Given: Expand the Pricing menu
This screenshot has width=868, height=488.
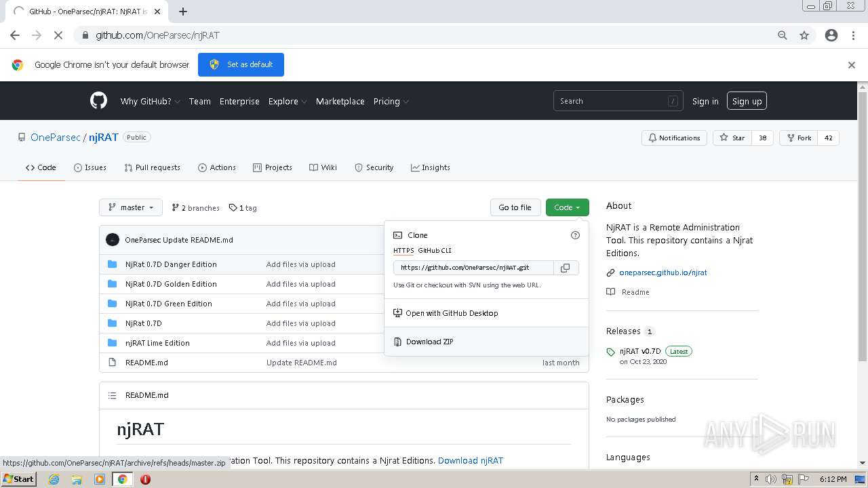Looking at the screenshot, I should (x=391, y=101).
